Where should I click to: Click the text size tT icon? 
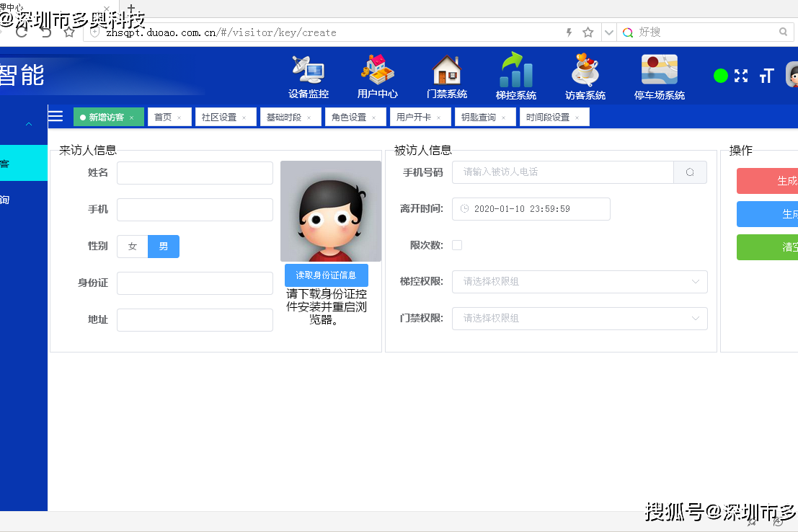[766, 74]
